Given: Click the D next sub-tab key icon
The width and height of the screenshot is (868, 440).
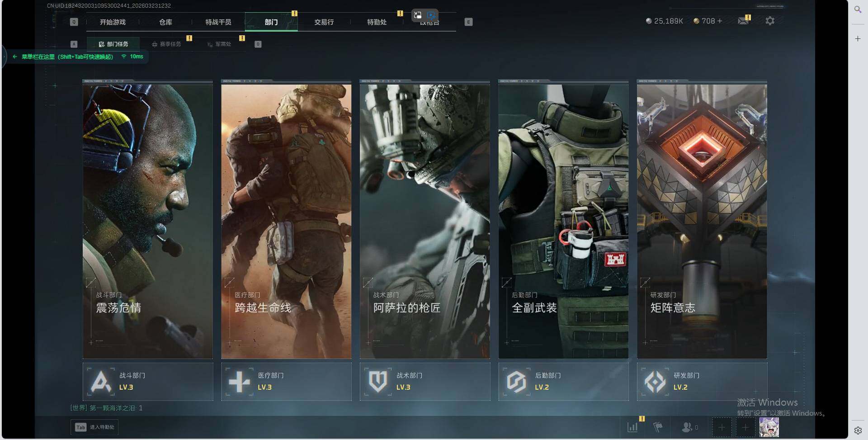Looking at the screenshot, I should pyautogui.click(x=258, y=44).
